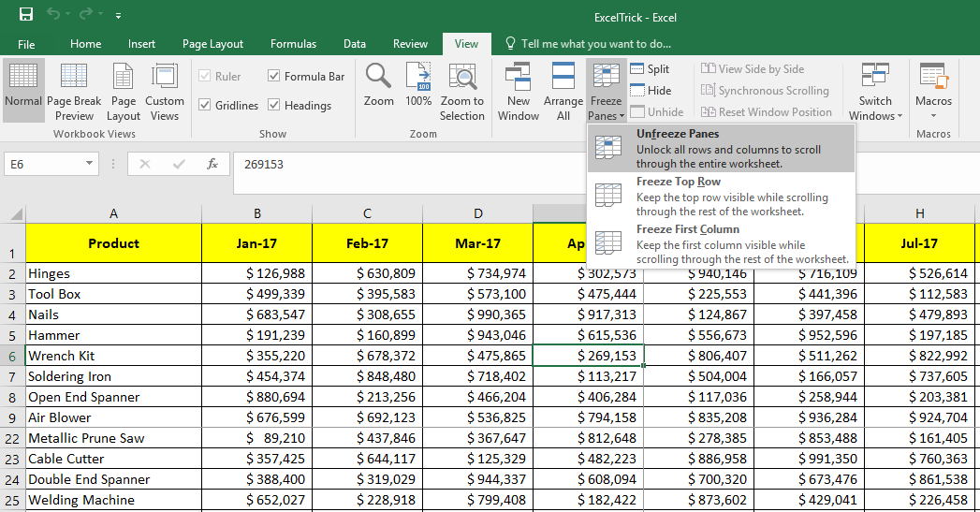The image size is (980, 512).
Task: Click the Split button
Action: (651, 69)
